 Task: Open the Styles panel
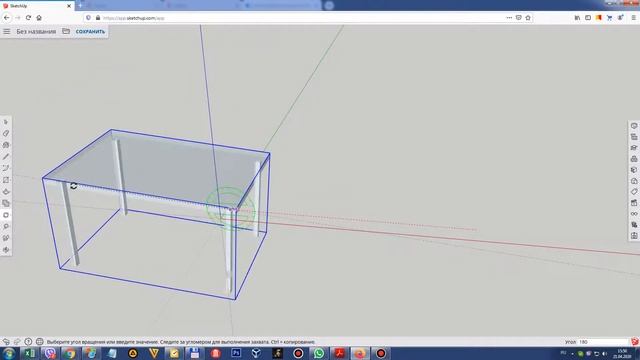click(x=634, y=181)
